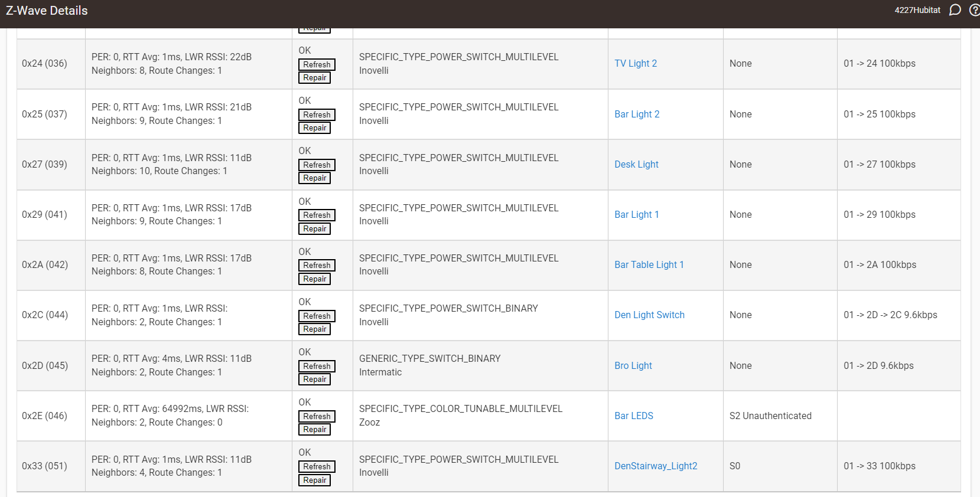Click Refresh for DenStairway_Light2
Screen dimensions: 980x497
point(317,466)
